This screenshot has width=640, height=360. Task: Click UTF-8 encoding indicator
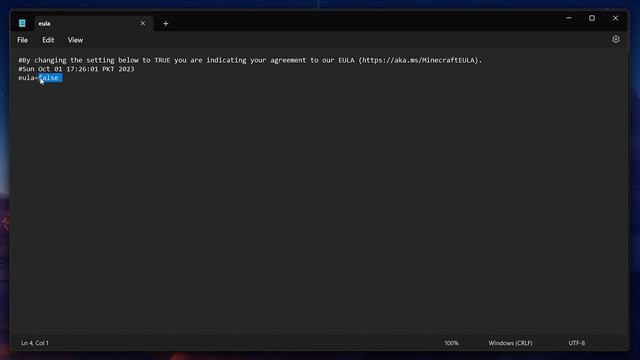577,343
